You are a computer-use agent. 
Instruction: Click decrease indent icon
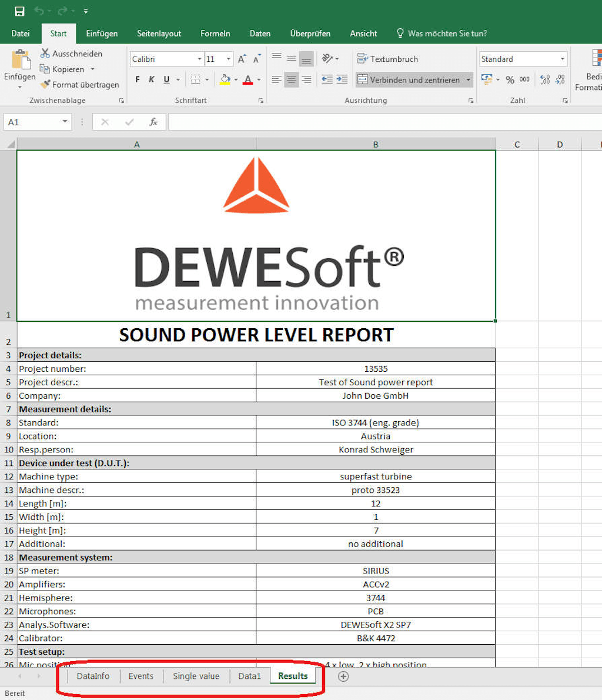pyautogui.click(x=327, y=79)
